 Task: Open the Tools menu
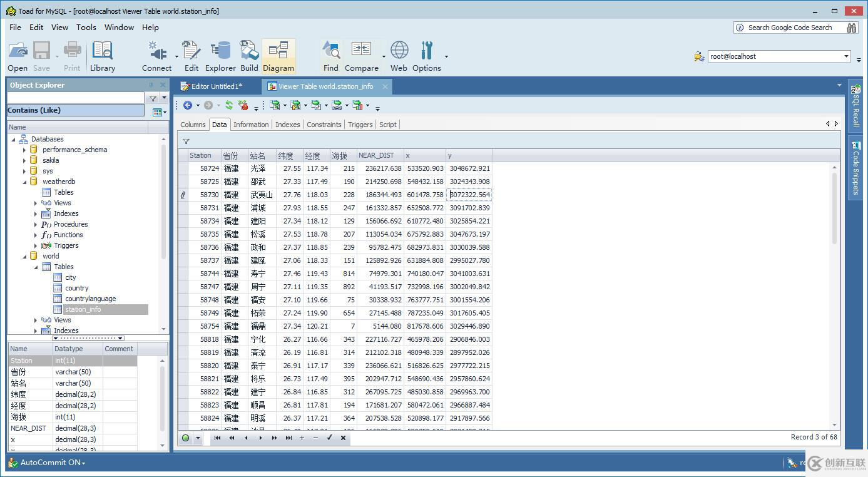click(x=86, y=27)
